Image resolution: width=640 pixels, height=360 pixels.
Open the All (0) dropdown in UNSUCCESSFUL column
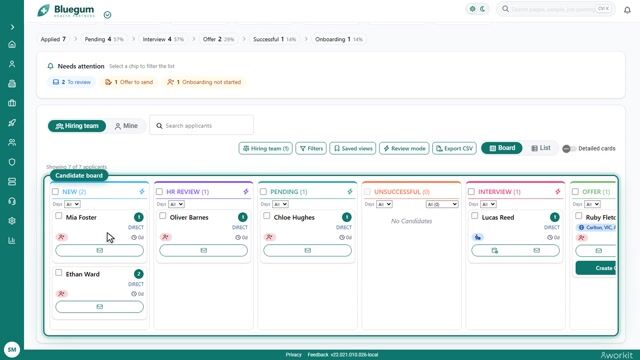click(442, 204)
